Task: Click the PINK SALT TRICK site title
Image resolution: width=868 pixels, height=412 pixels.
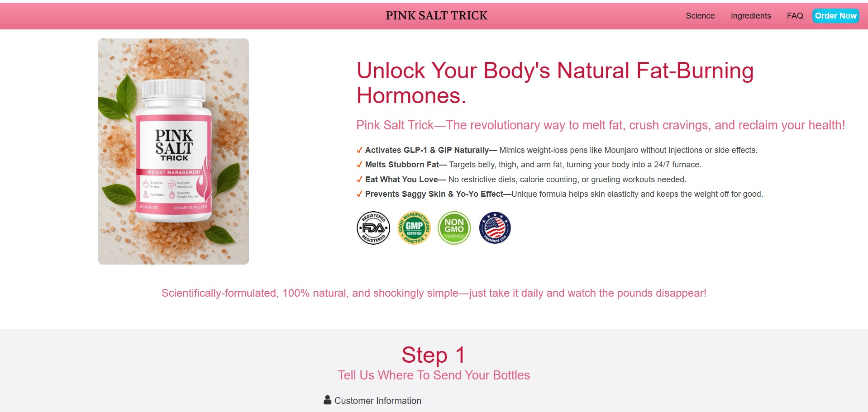Action: pos(436,16)
